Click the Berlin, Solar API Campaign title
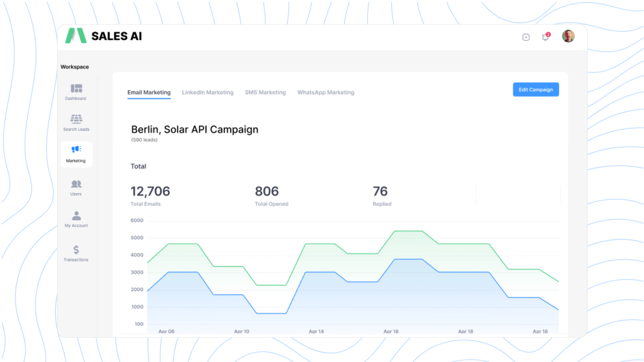The image size is (644, 362). [195, 129]
